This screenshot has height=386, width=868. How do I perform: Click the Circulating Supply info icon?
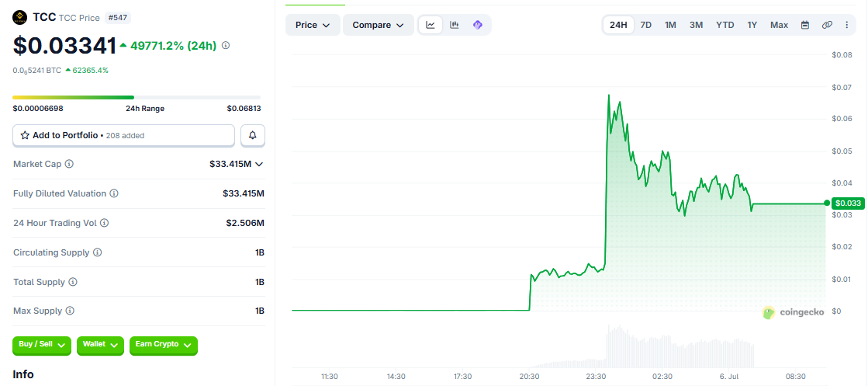pyautogui.click(x=98, y=252)
